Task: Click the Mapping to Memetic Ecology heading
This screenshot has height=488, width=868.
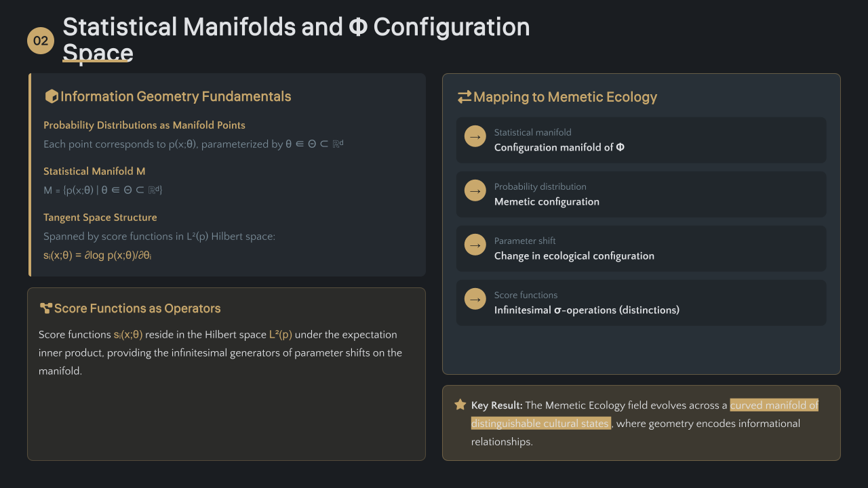Action: coord(565,97)
